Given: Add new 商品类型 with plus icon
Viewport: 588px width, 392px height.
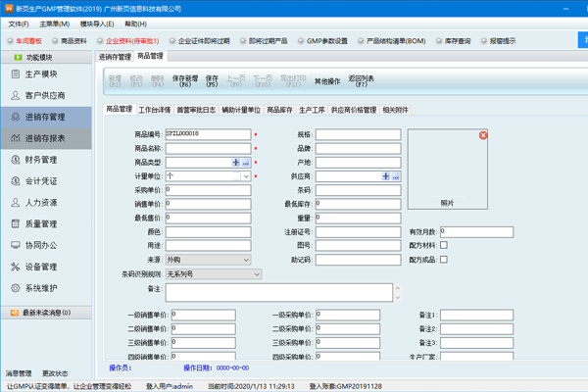Looking at the screenshot, I should point(235,163).
